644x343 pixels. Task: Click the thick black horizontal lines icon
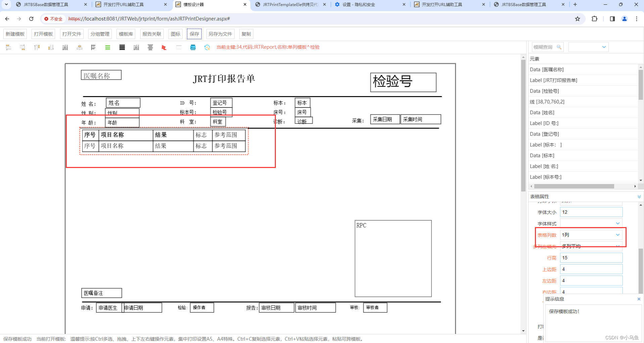(122, 47)
